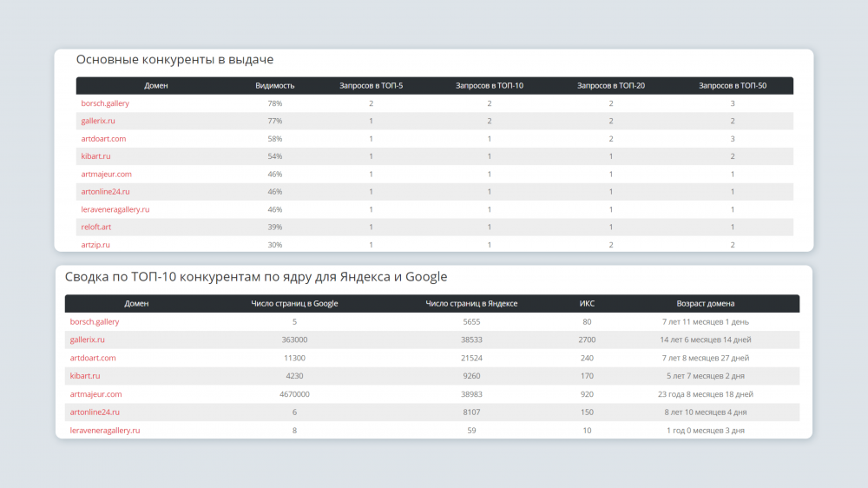868x488 pixels.
Task: Select domain age 8 лет 10 месяцев 4 дня
Action: point(705,412)
